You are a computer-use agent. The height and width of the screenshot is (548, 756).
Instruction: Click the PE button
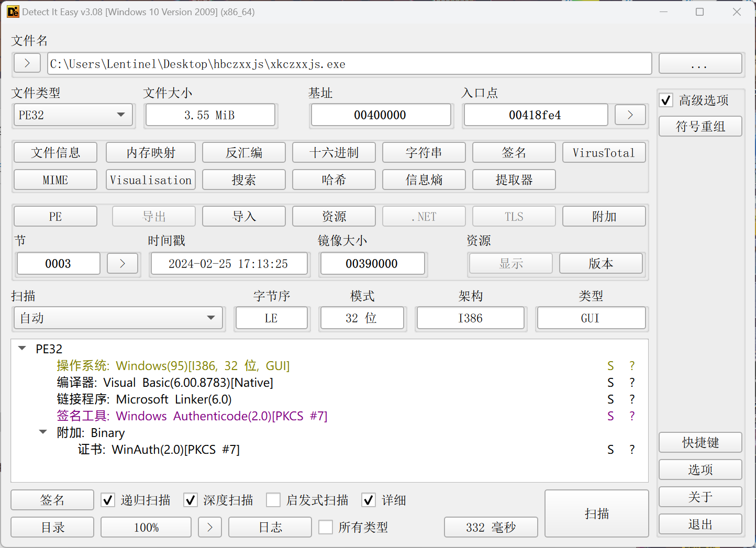click(55, 216)
